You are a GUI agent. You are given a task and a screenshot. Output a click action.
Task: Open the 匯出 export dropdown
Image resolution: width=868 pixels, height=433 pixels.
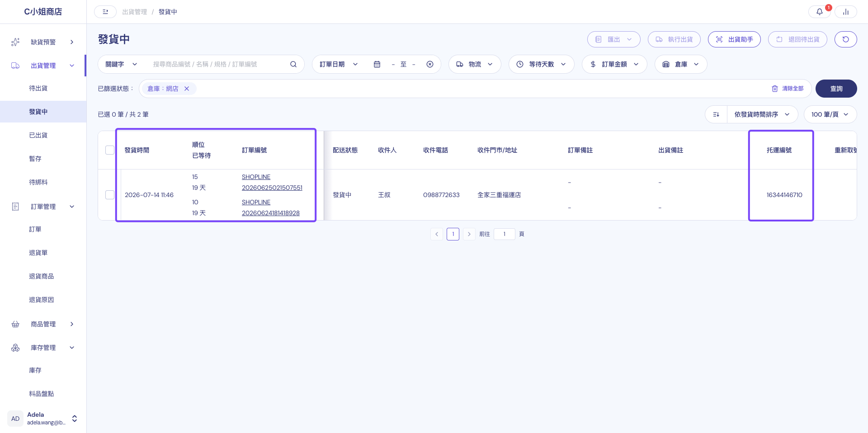(x=613, y=39)
